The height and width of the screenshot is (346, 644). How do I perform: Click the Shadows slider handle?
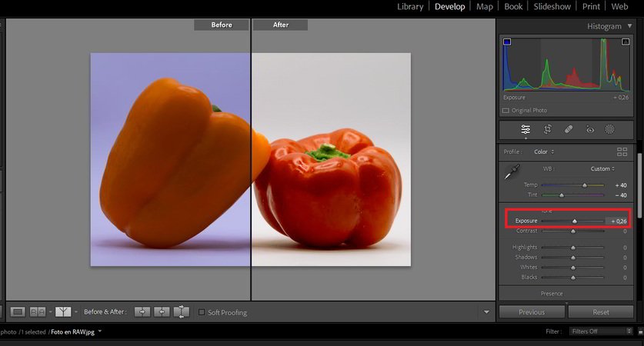[x=573, y=258]
